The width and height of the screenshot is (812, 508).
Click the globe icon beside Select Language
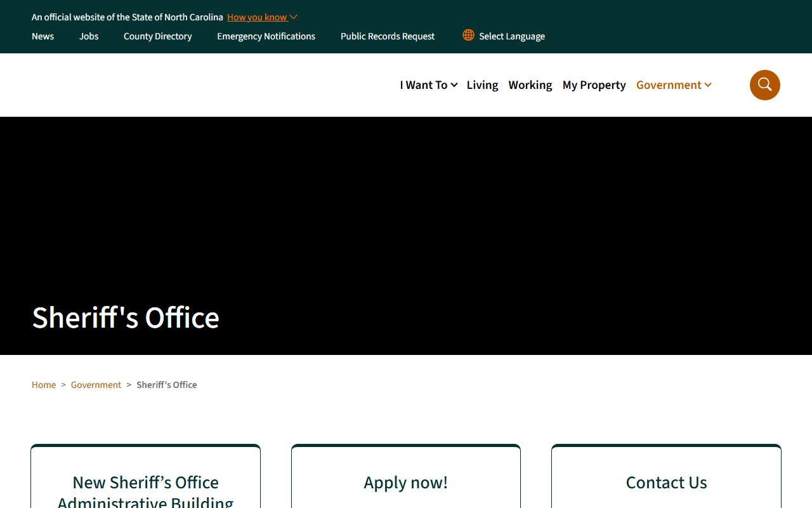tap(468, 36)
